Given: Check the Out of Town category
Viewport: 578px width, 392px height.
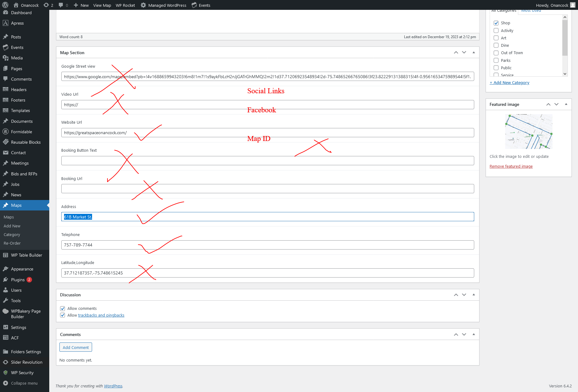Looking at the screenshot, I should (496, 53).
